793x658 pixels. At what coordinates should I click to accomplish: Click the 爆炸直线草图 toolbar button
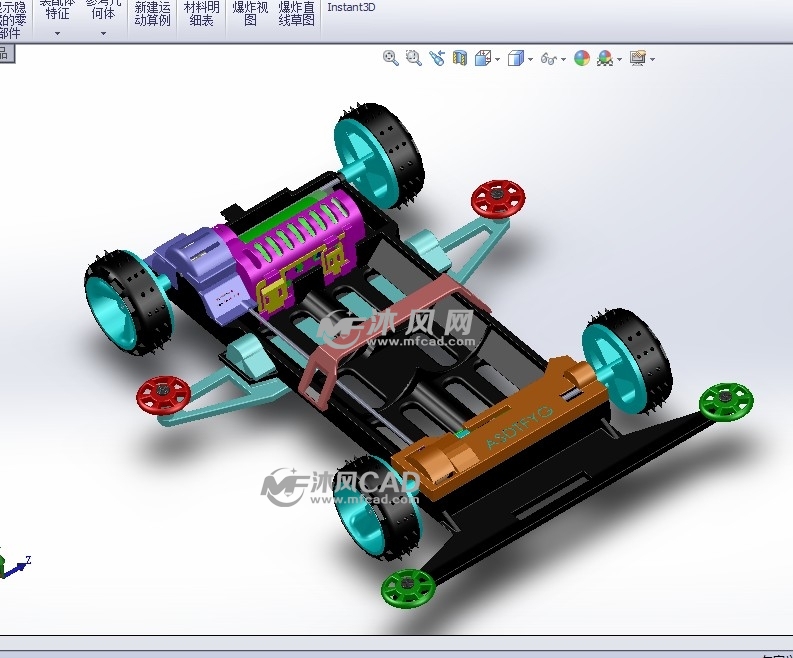tap(296, 13)
